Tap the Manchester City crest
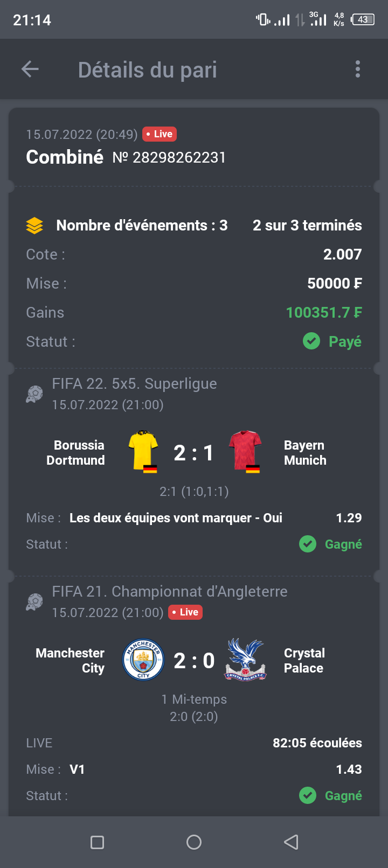The width and height of the screenshot is (388, 868). coord(143,660)
